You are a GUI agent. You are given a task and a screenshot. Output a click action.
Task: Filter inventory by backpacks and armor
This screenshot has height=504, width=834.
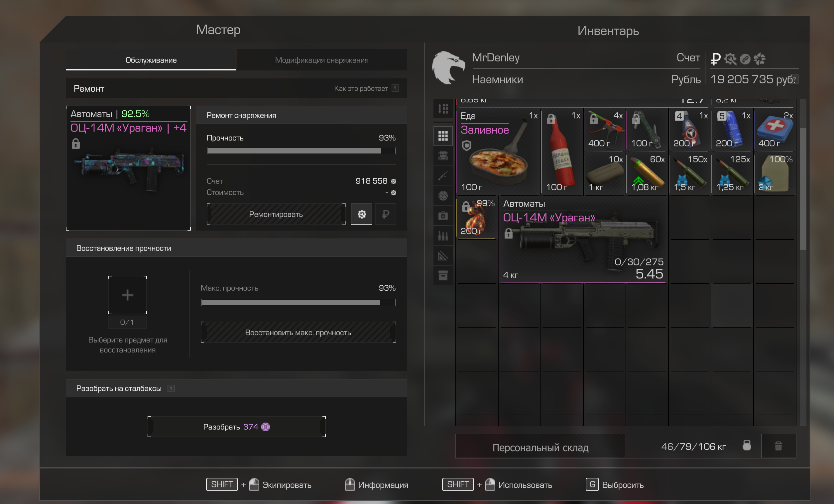[443, 156]
